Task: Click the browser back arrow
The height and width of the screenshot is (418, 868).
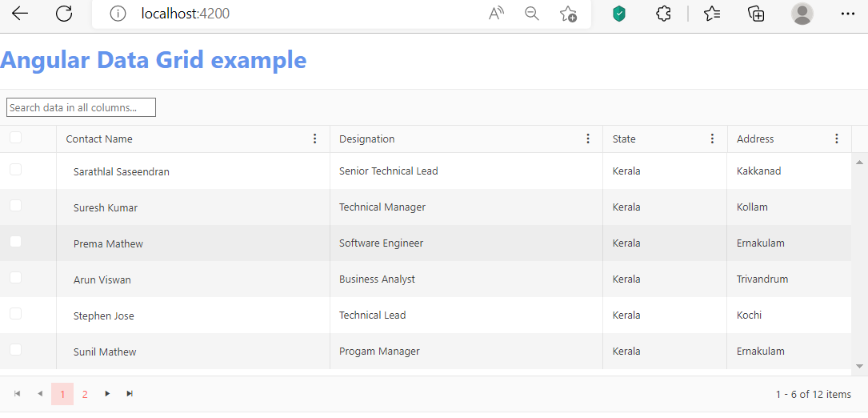Action: pos(20,14)
